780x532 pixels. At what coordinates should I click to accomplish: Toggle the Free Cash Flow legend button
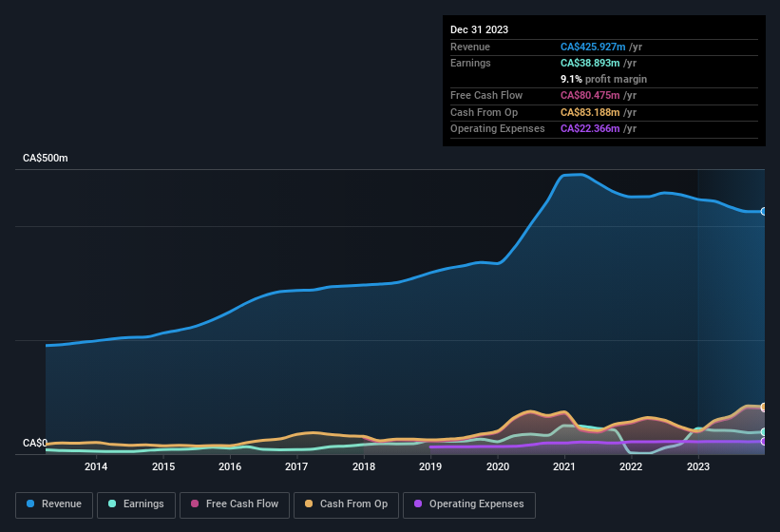coord(235,504)
